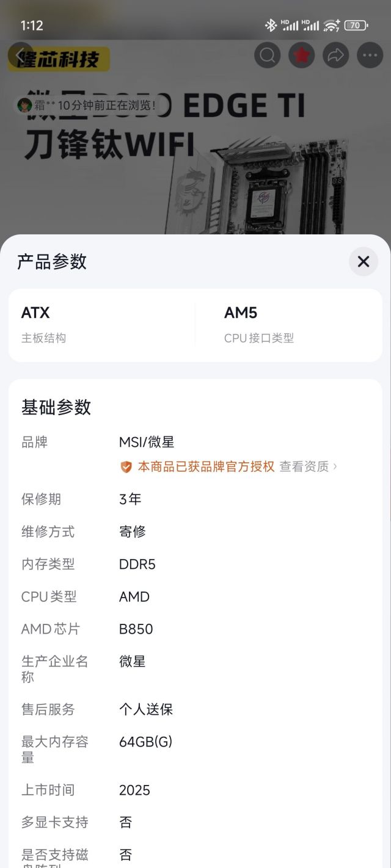Open the share arrow icon
This screenshot has height=868, width=391.
pyautogui.click(x=335, y=55)
